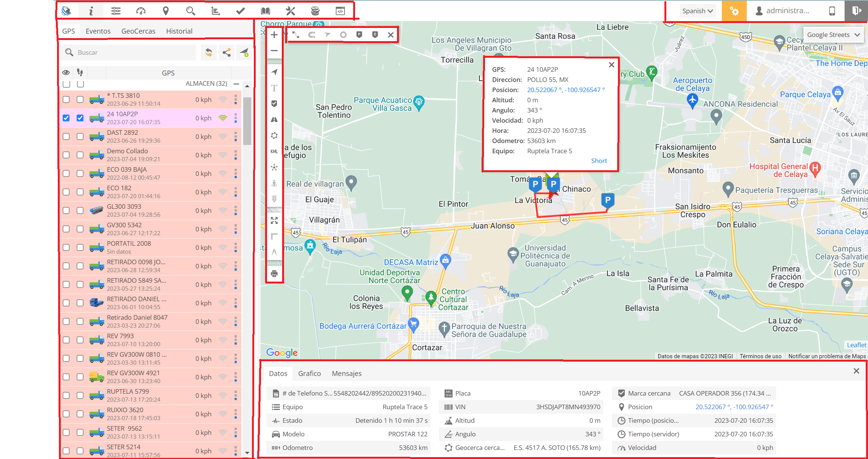Viewport: 868px width, 459px height.
Task: Check visibility checkbox for Demo Collado
Action: 66,155
